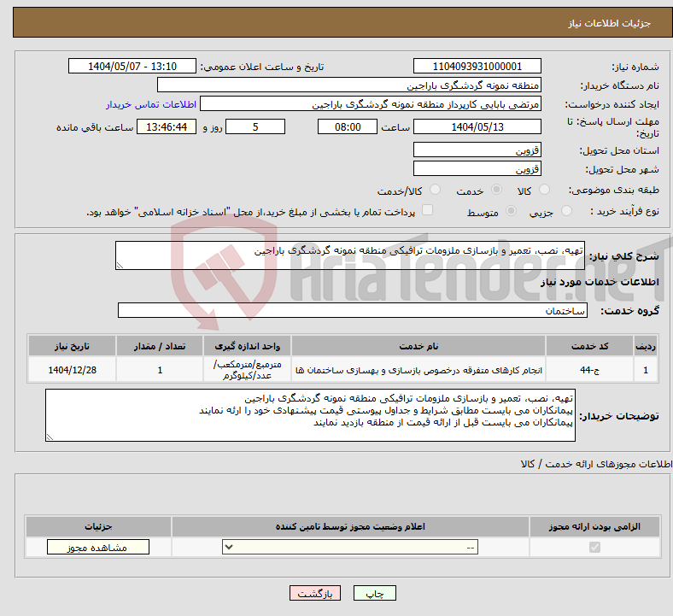Screen dimensions: 673x616
Task: Click the resize handle of buyer notes textarea
Action: [50, 437]
